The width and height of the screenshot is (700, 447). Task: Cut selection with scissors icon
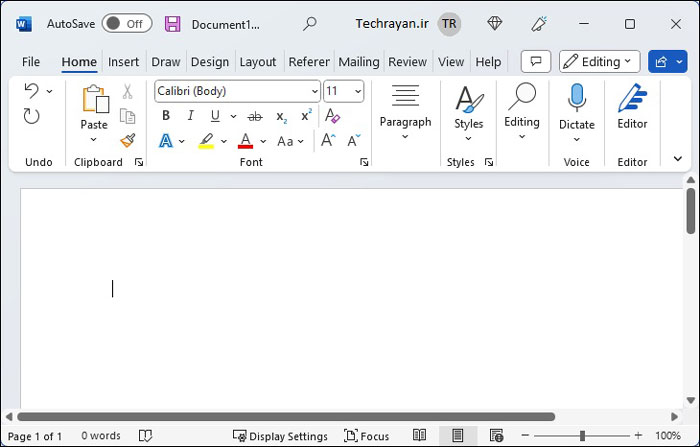[128, 92]
